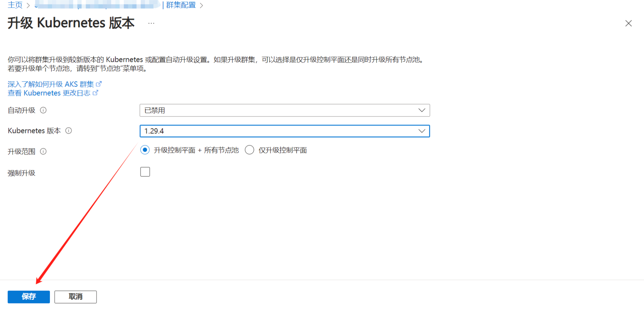The image size is (644, 311).
Task: Open 深入了解如何升级 AKS 群集 link
Action: pos(55,84)
